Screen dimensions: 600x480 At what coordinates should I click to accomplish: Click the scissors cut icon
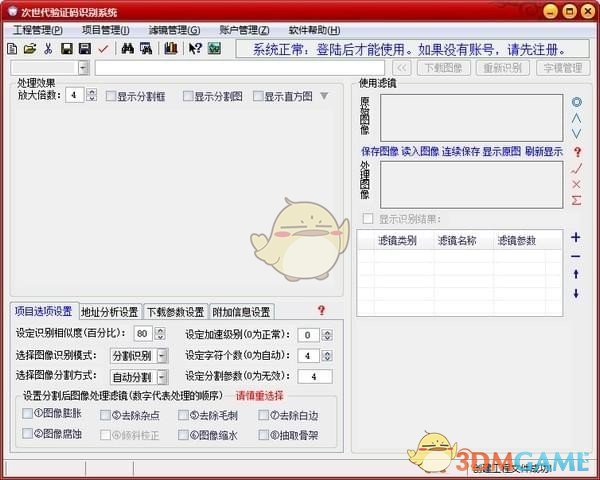(x=47, y=48)
